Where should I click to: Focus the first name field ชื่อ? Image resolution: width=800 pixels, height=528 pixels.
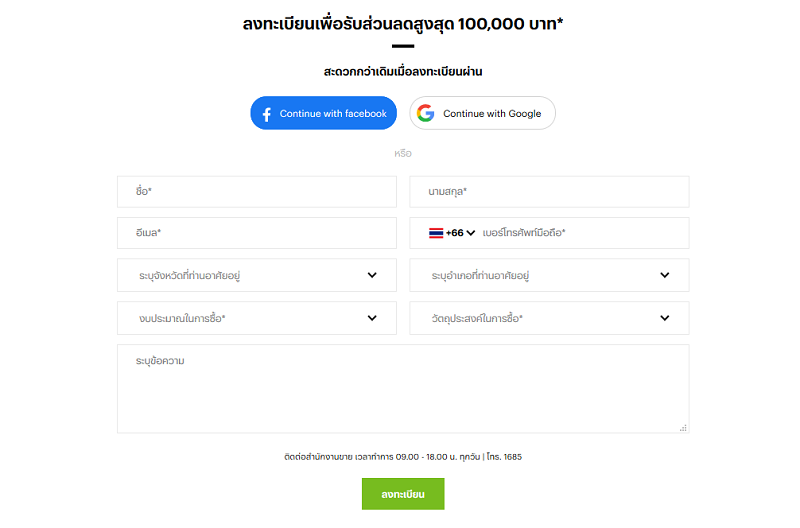[x=257, y=192]
